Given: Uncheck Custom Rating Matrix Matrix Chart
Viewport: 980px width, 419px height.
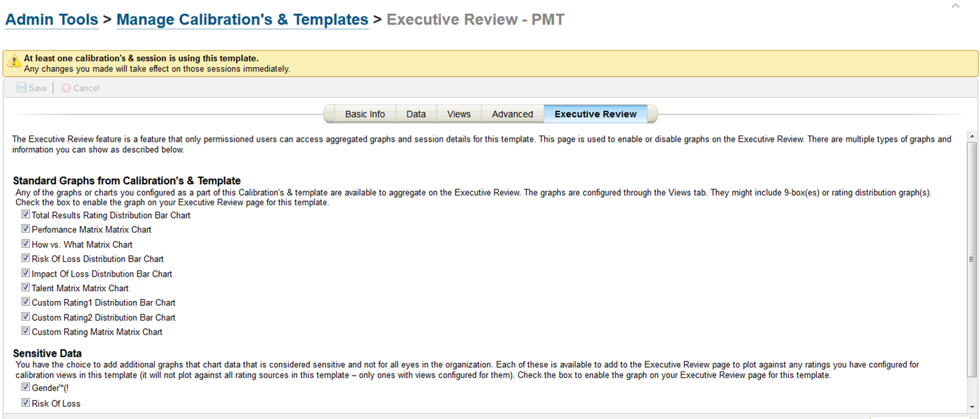Looking at the screenshot, I should click(x=26, y=332).
